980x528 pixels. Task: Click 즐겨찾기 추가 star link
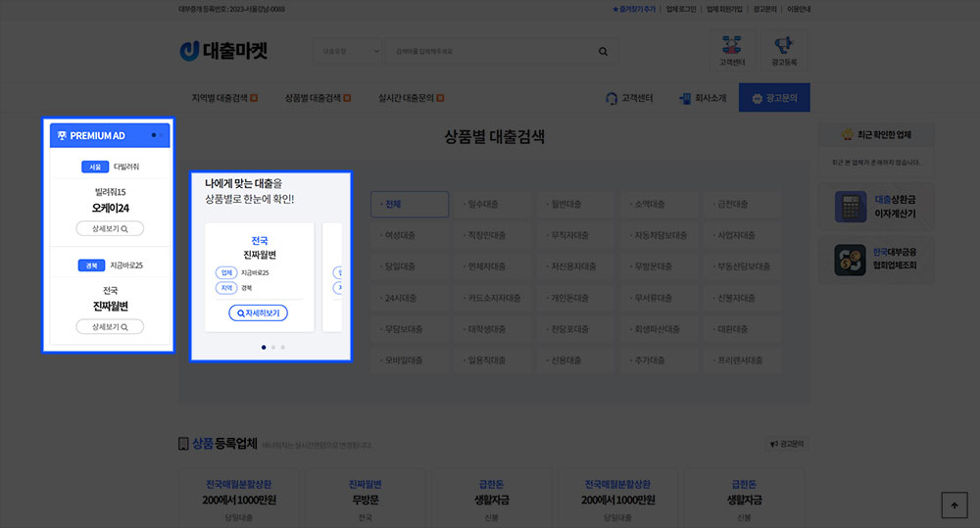(x=634, y=9)
